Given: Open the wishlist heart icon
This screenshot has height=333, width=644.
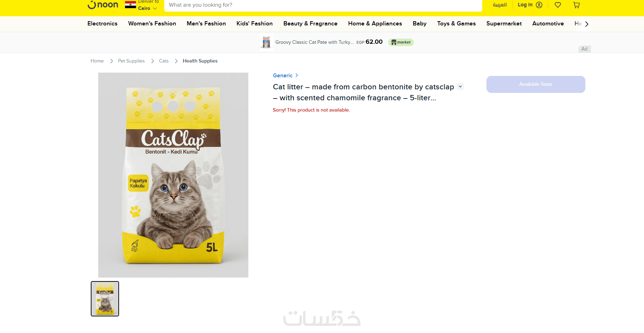Looking at the screenshot, I should 558,5.
